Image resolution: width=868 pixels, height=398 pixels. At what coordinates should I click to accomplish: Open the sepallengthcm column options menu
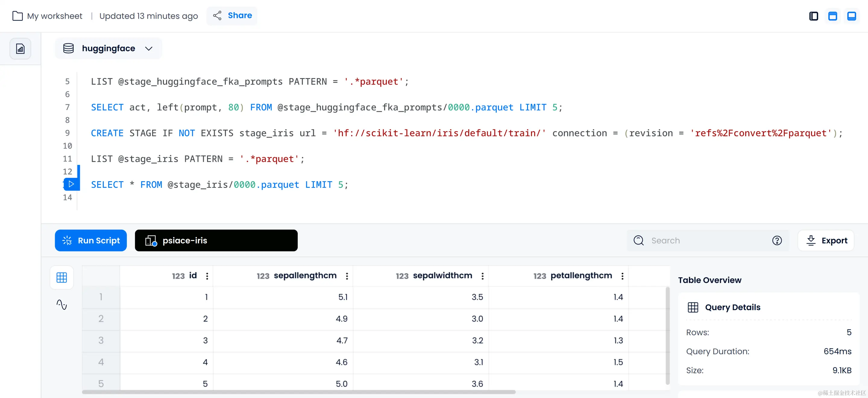pos(347,276)
